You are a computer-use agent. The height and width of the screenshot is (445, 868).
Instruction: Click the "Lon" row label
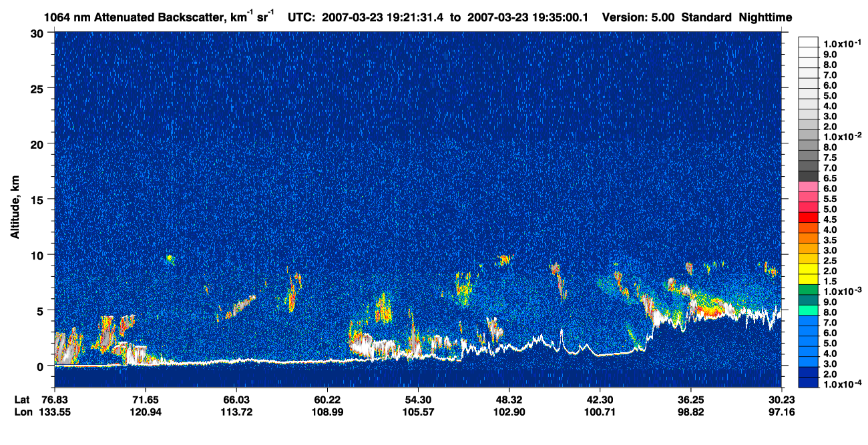[23, 412]
